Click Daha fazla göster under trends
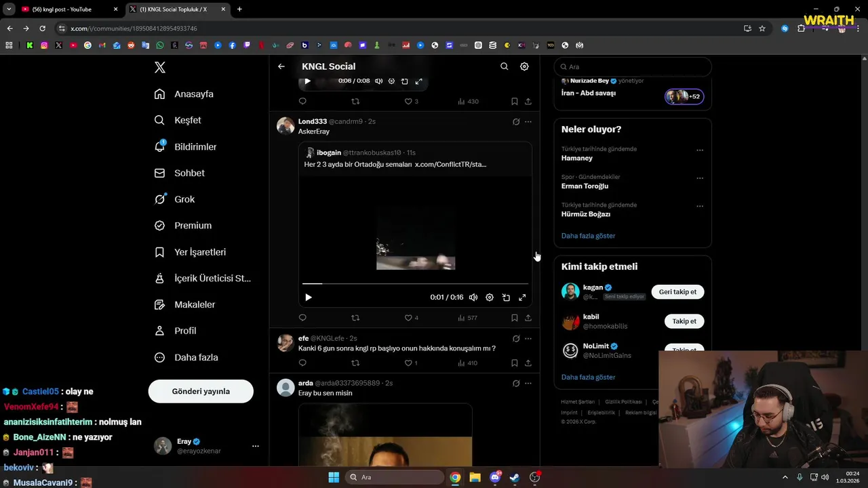868x488 pixels. coord(588,236)
